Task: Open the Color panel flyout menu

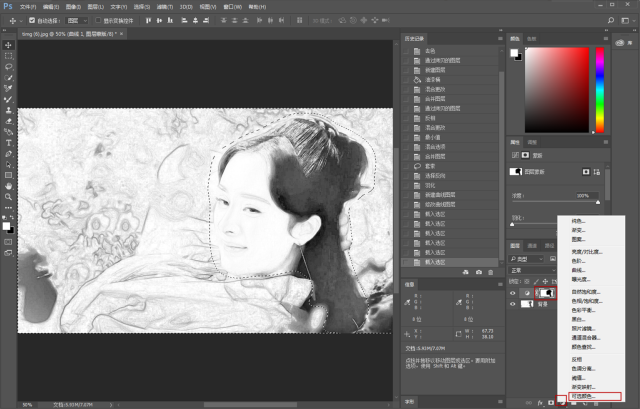Action: point(606,38)
